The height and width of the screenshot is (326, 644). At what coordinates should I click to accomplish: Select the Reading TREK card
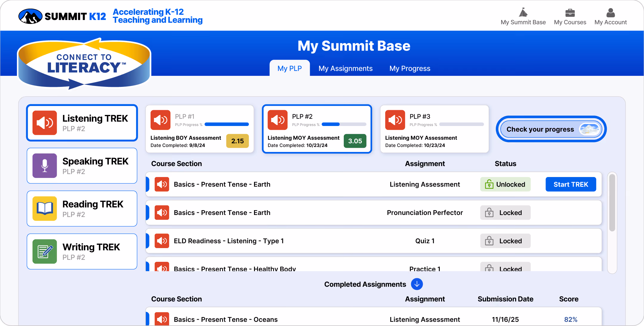82,208
